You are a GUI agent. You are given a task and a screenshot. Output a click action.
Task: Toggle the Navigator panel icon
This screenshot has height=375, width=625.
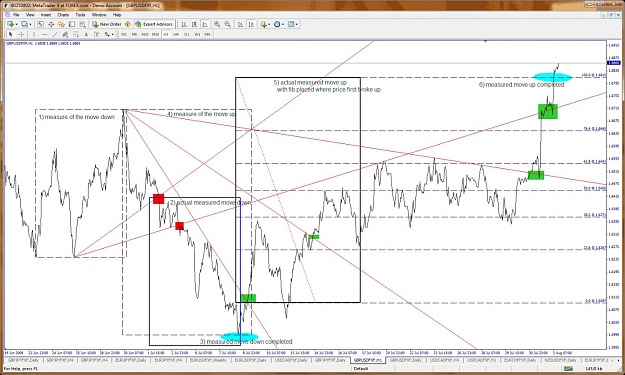pyautogui.click(x=61, y=24)
